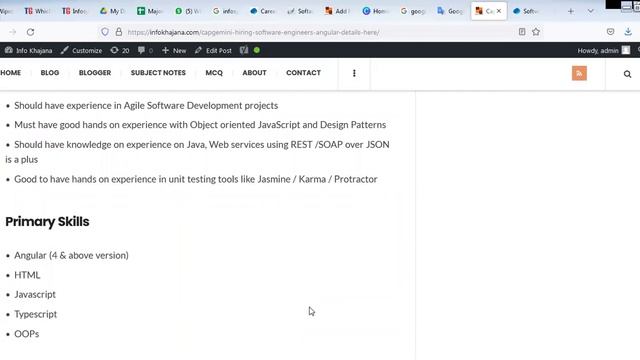Click the address bar URL

point(253,32)
